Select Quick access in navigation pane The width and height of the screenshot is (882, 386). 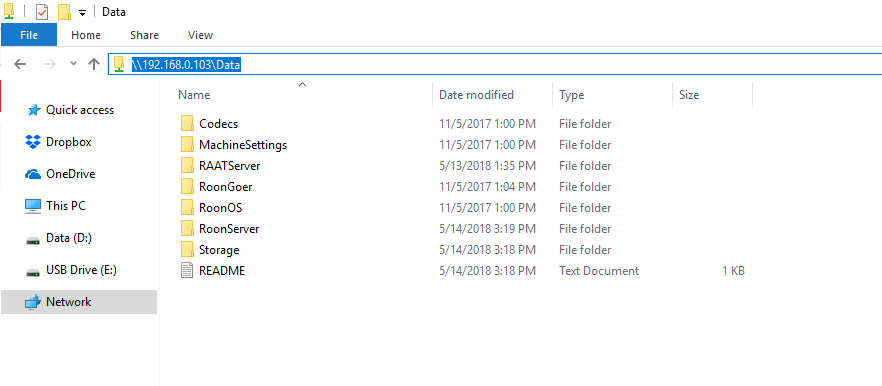tap(80, 110)
